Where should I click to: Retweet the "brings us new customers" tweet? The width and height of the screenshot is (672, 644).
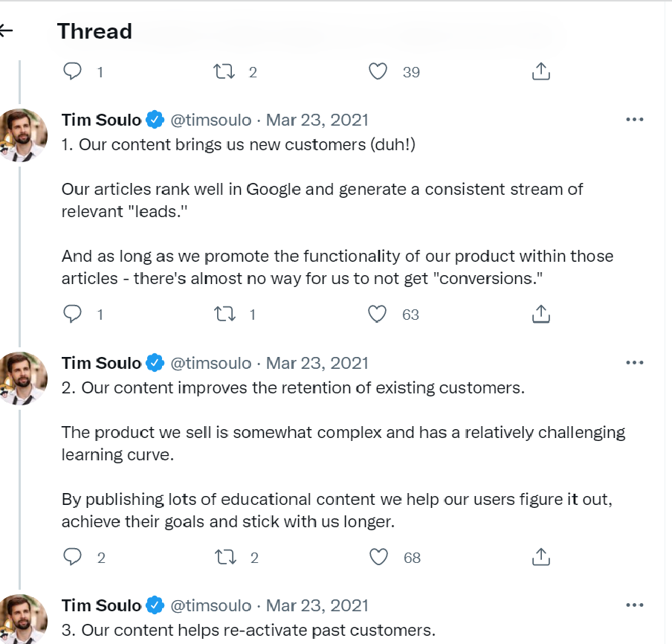tap(224, 315)
